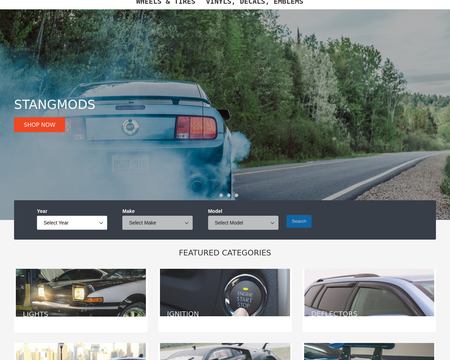450x360 pixels.
Task: Expand the Select Year dropdown
Action: click(72, 223)
